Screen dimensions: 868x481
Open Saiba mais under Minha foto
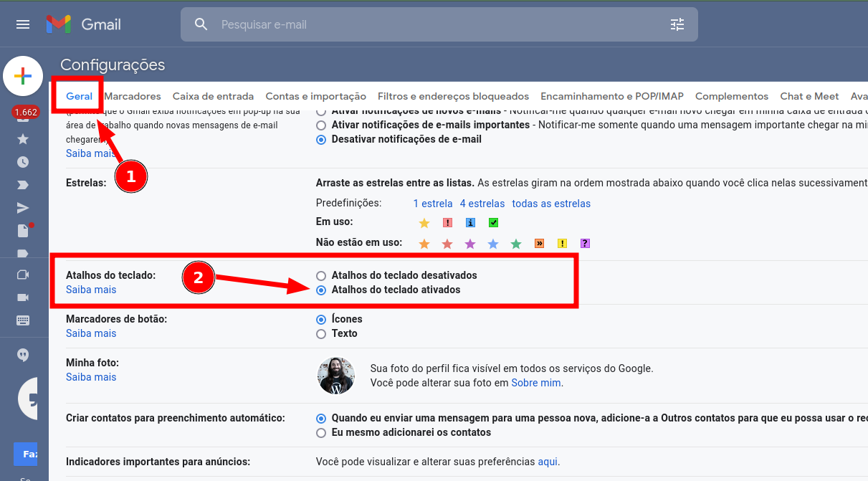[91, 377]
